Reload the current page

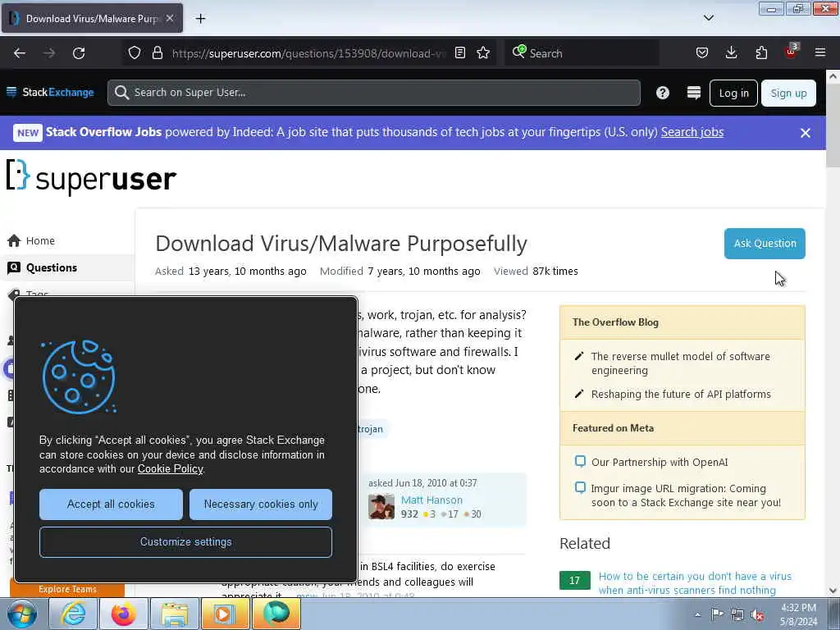pyautogui.click(x=79, y=53)
